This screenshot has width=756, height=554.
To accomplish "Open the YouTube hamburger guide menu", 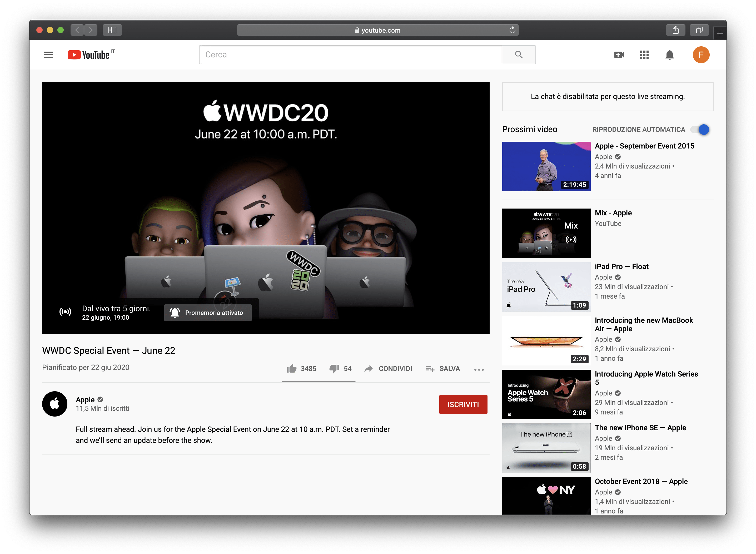I will [48, 55].
